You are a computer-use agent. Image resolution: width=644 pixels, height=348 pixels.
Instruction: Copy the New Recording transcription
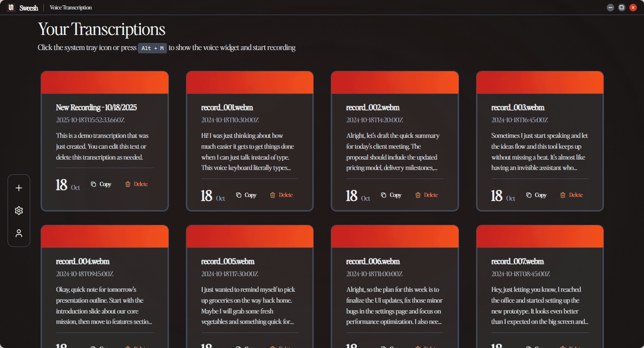pyautogui.click(x=101, y=184)
